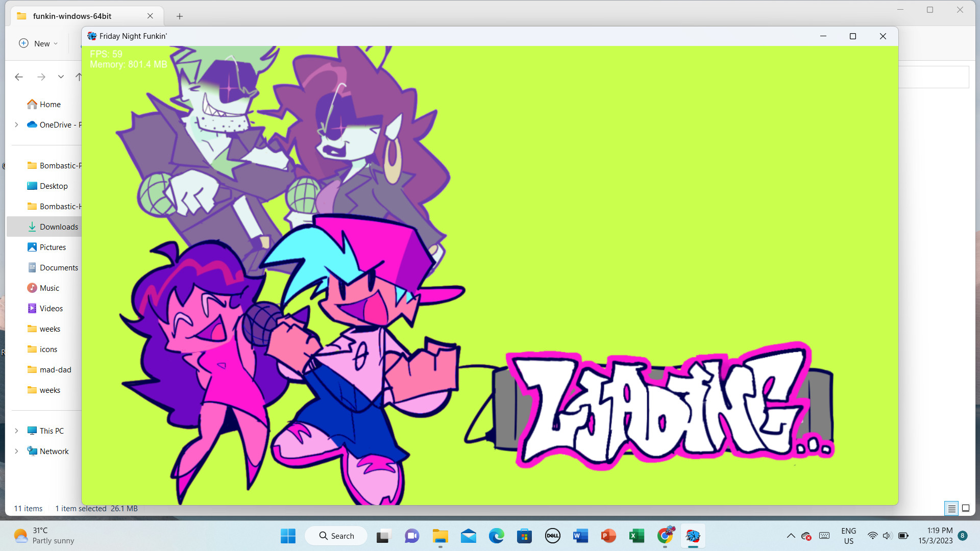The image size is (980, 551).
Task: Open OneDrive in the sidebar
Action: click(54, 124)
